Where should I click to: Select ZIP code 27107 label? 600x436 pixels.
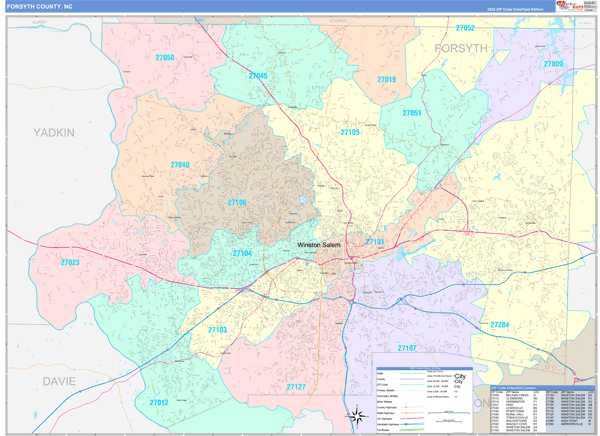(407, 348)
